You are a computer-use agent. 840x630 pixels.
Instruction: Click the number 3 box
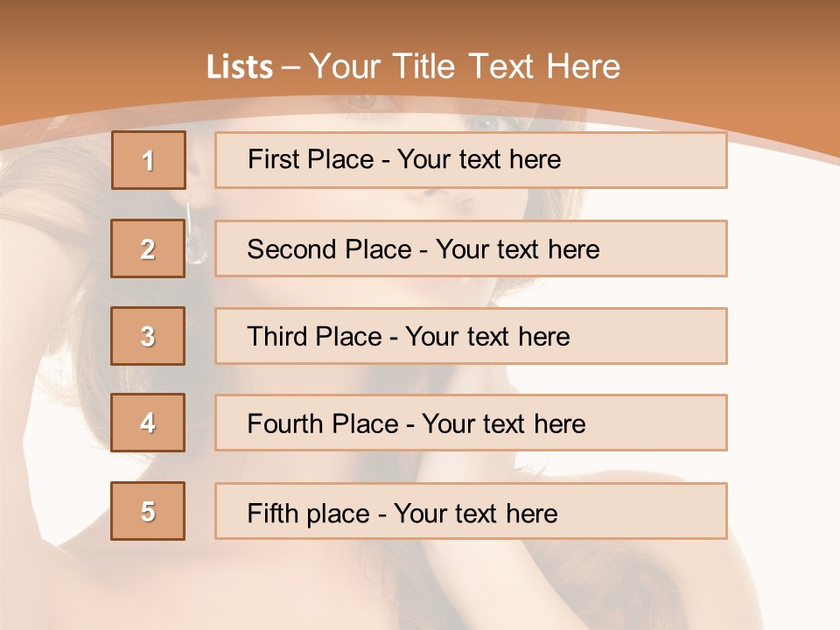(148, 336)
